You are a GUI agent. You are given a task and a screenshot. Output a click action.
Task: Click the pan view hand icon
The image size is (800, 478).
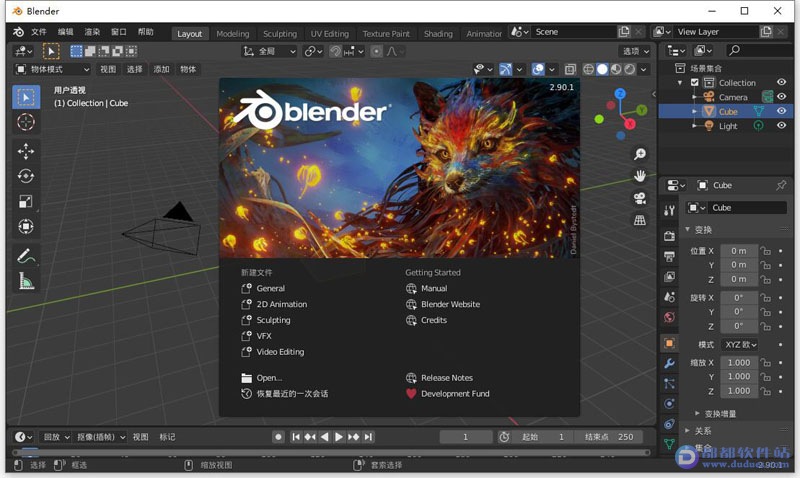(x=640, y=176)
